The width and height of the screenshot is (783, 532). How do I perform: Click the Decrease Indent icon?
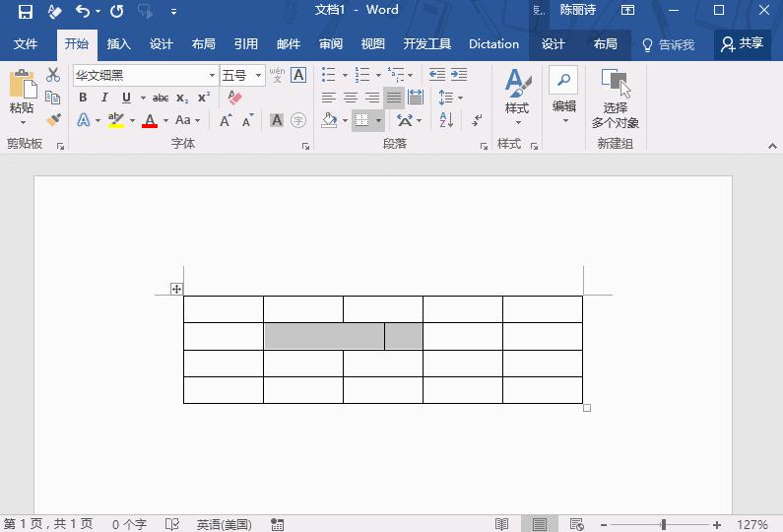pyautogui.click(x=437, y=75)
